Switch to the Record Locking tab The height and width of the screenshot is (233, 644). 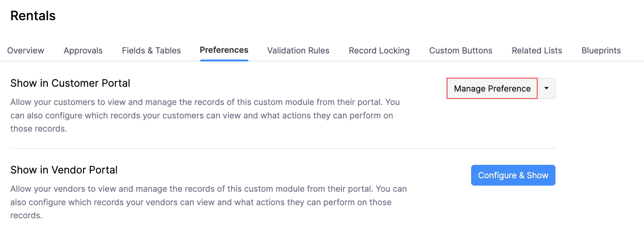pyautogui.click(x=379, y=50)
